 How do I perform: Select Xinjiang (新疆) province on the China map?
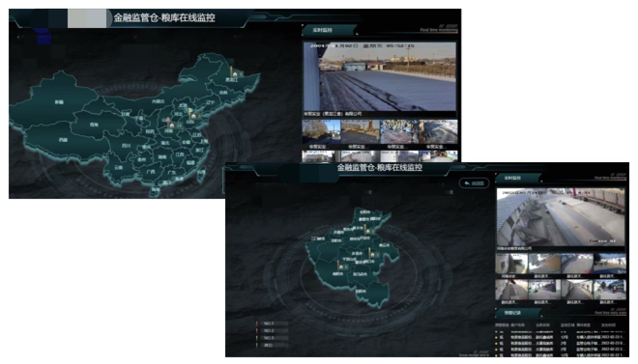coord(59,102)
